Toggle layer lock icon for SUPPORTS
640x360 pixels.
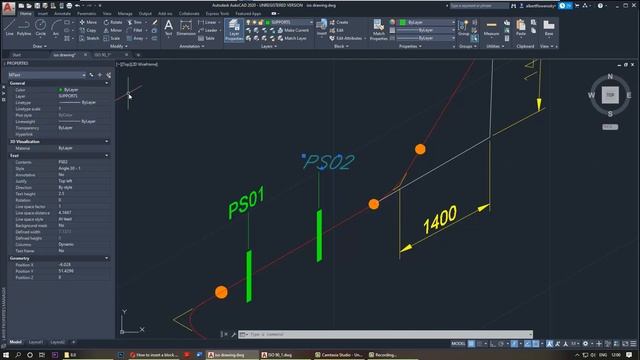coord(260,22)
